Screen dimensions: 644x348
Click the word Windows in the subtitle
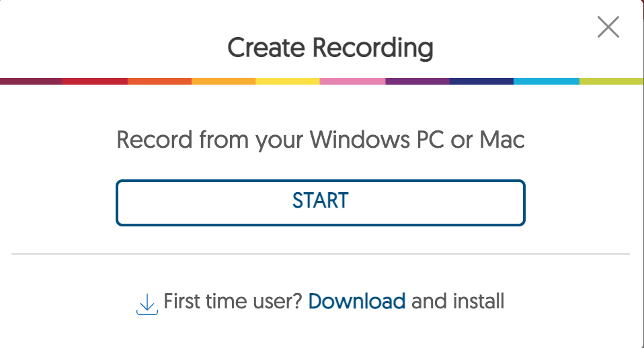[x=360, y=140]
